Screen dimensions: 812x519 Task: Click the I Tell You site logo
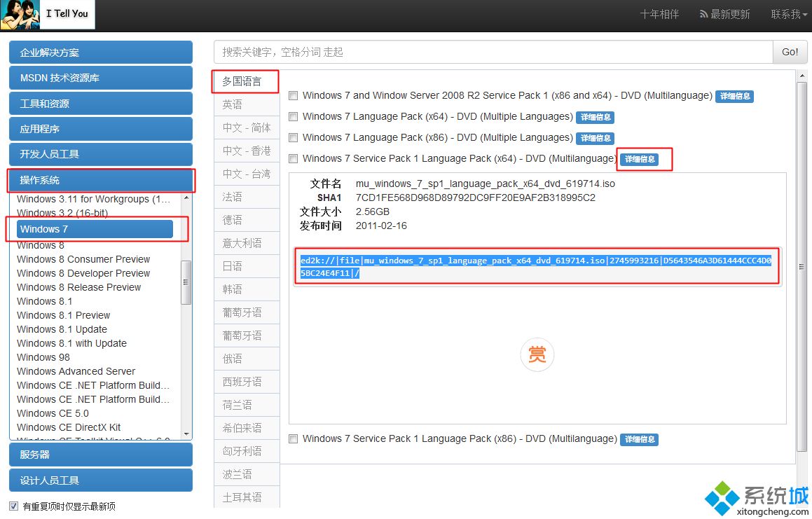click(x=47, y=15)
